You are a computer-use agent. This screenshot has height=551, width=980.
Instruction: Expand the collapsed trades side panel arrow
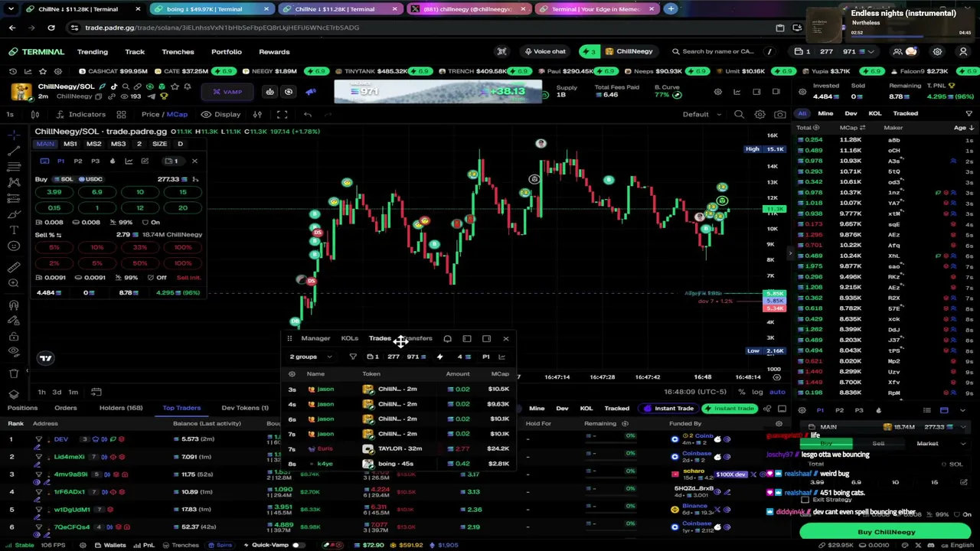pyautogui.click(x=790, y=253)
